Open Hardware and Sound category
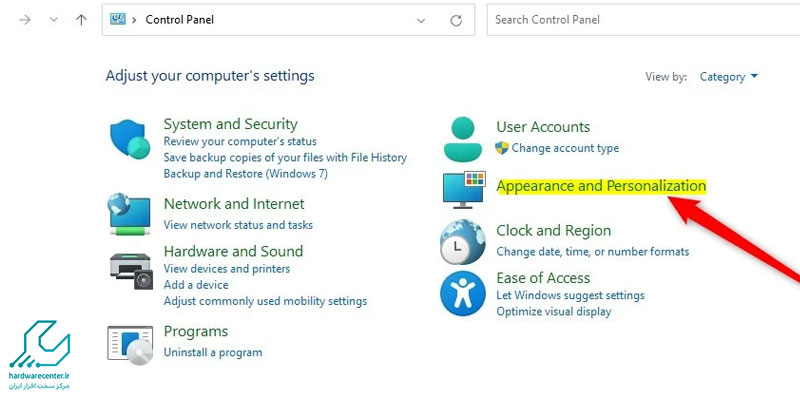 click(233, 252)
